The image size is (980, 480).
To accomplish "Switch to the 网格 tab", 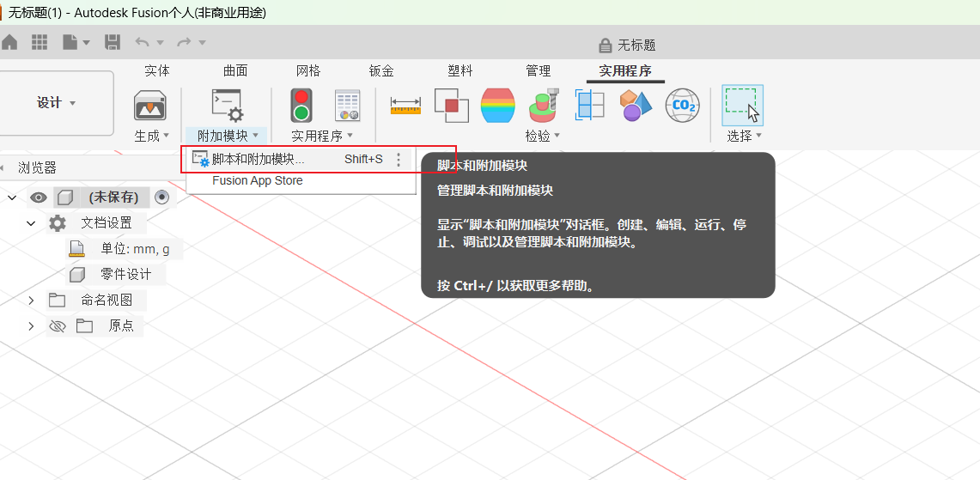I will coord(308,70).
